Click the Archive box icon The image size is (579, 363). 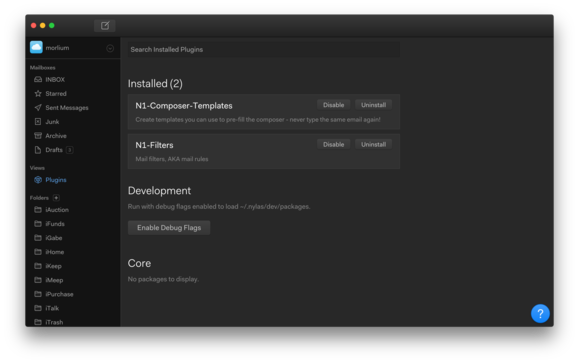(x=38, y=136)
